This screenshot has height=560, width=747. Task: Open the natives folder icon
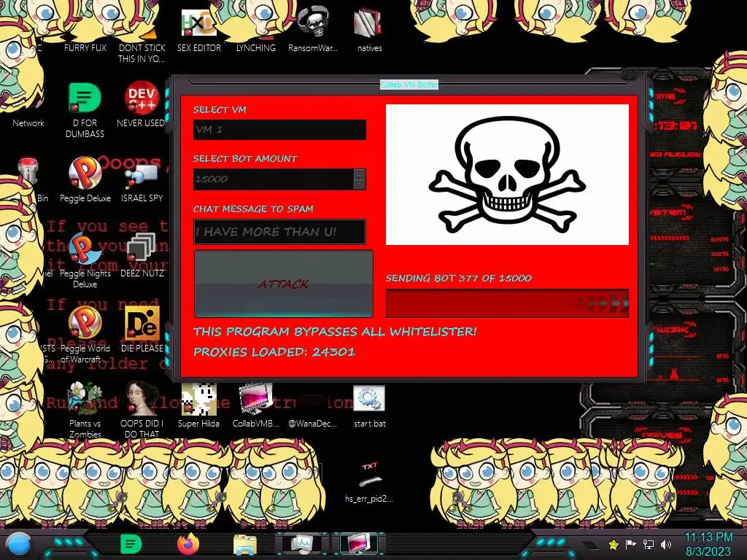[x=368, y=23]
